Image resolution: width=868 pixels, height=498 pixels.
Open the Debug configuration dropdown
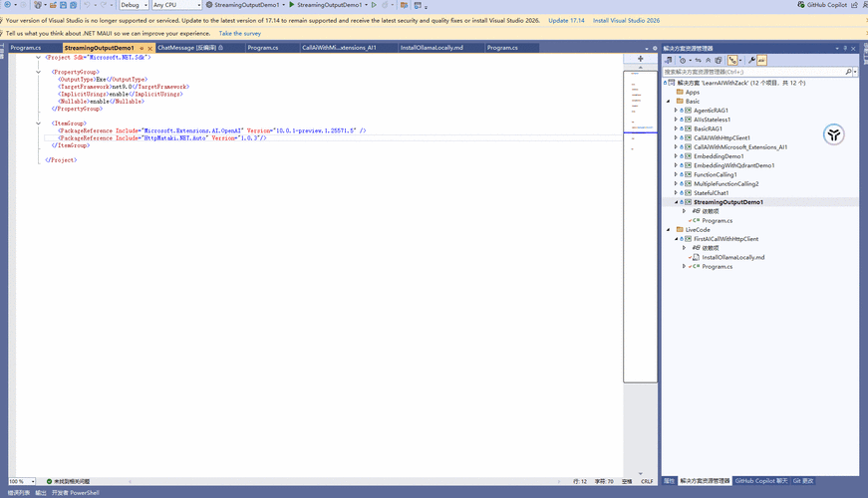134,4
